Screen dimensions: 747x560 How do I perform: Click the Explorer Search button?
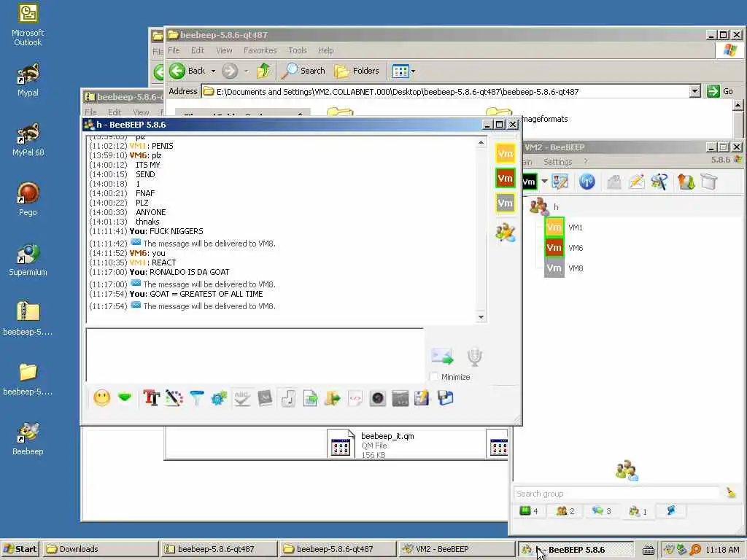[303, 71]
